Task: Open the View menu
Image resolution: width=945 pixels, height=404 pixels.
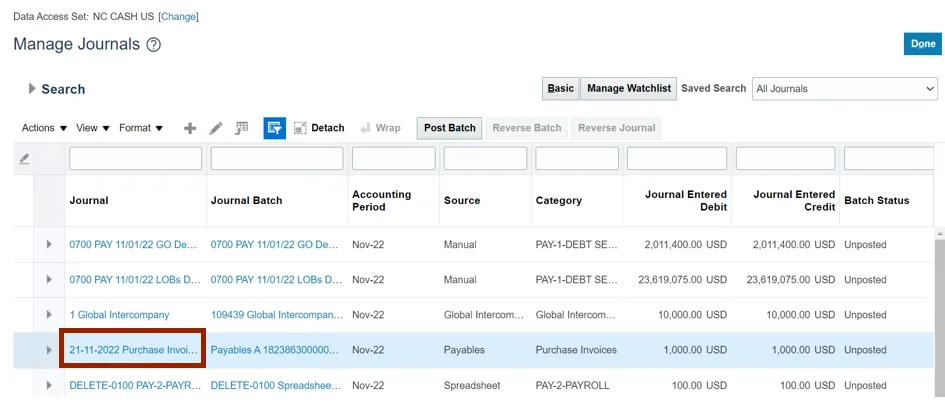Action: point(93,128)
